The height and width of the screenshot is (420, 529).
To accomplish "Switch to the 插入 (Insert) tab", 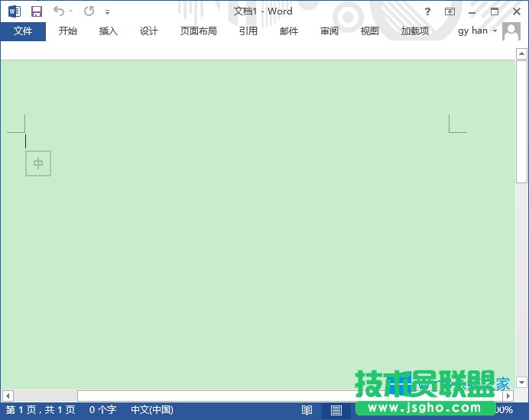I will tap(109, 31).
